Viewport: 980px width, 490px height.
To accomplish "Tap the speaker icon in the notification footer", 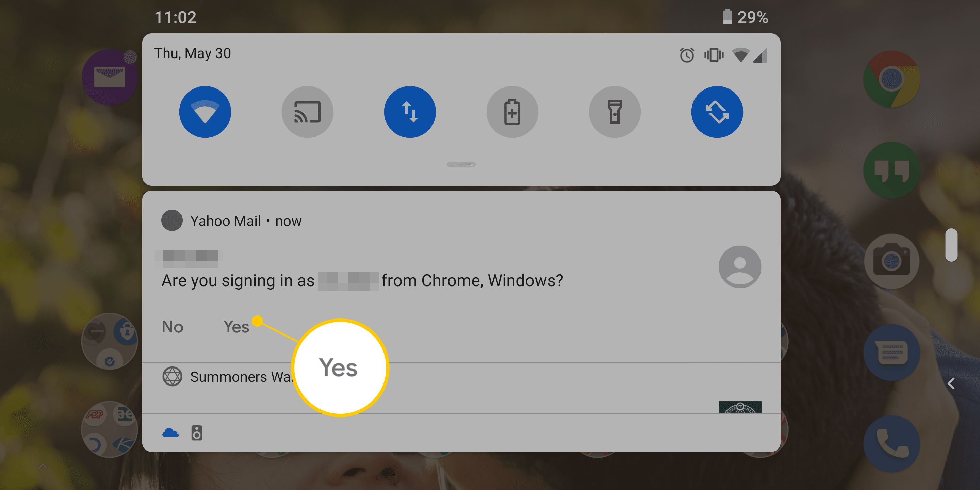I will pyautogui.click(x=196, y=433).
